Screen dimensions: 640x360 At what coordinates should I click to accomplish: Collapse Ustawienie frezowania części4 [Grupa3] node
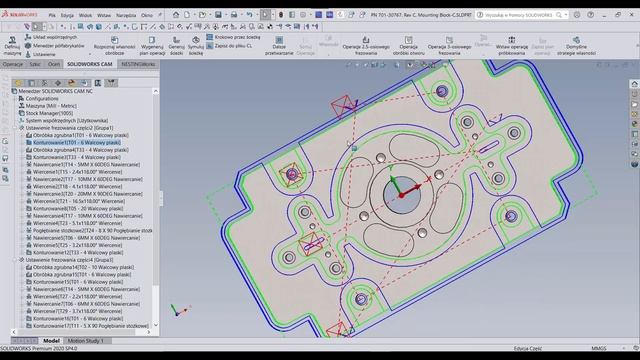[x=16, y=260]
